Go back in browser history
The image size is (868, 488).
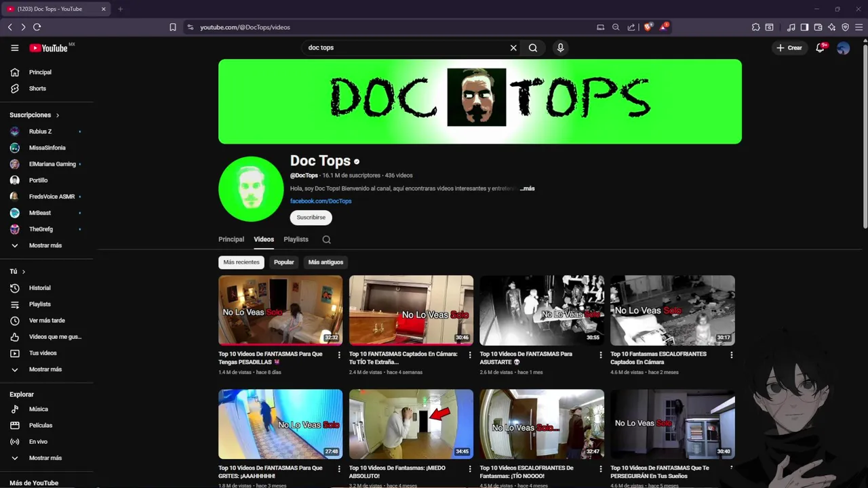[x=9, y=27]
